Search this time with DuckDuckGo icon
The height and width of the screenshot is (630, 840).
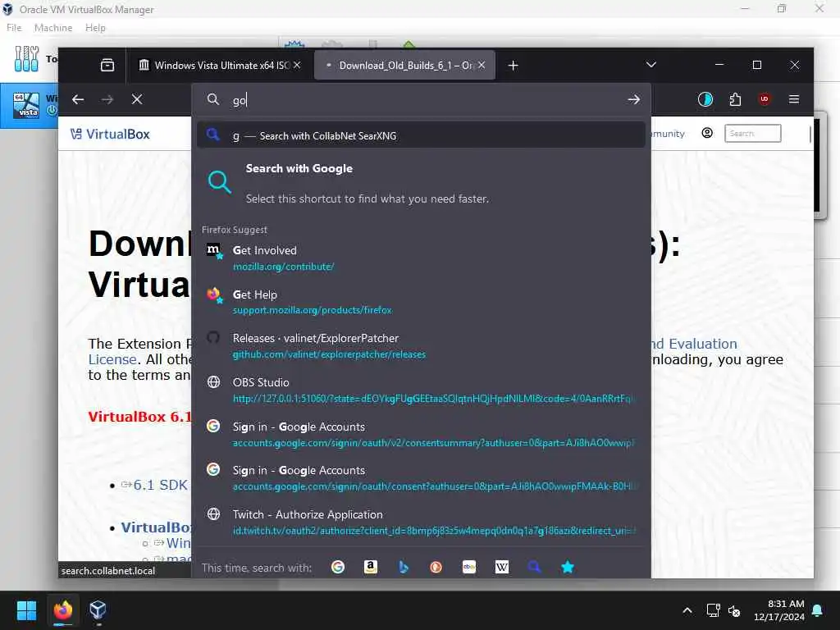436,567
